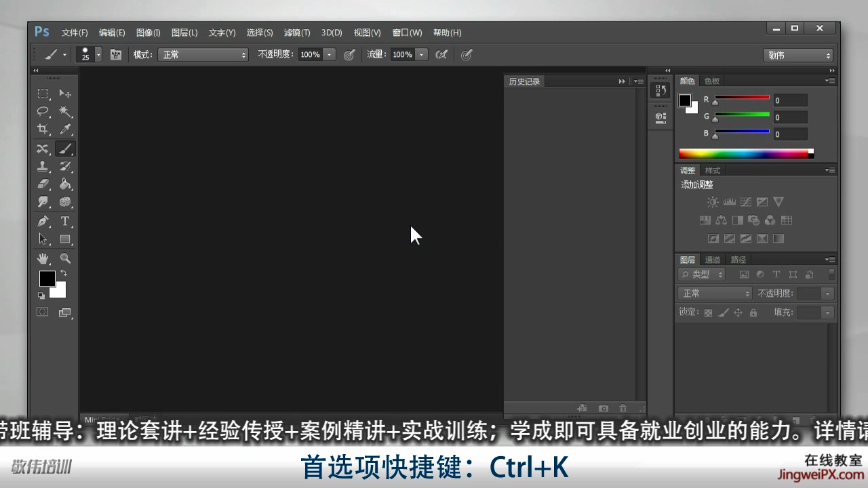Click the foreground color swatch in toolbox
Image resolution: width=868 pixels, height=488 pixels.
pos(47,278)
